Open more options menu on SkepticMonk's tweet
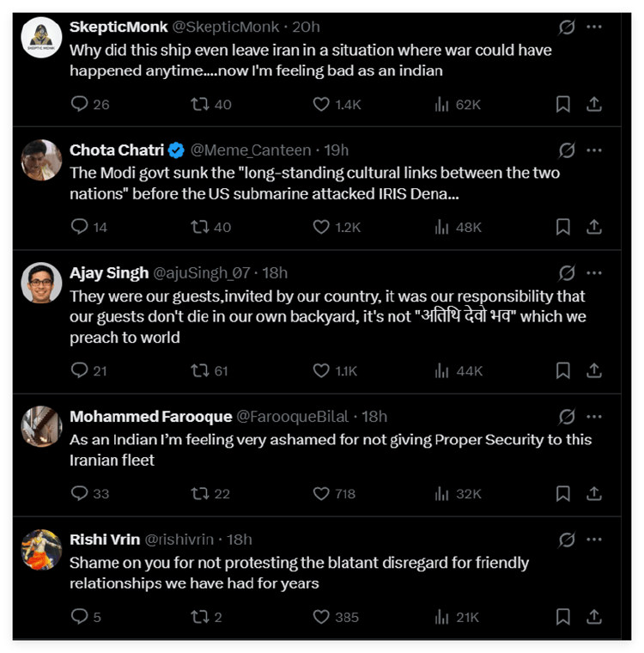644x653 pixels. 594,27
